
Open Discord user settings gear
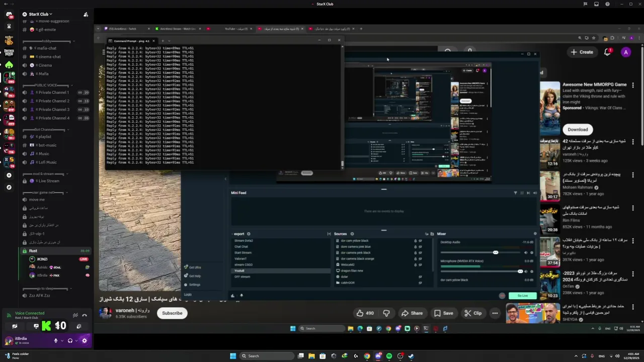pos(84,340)
